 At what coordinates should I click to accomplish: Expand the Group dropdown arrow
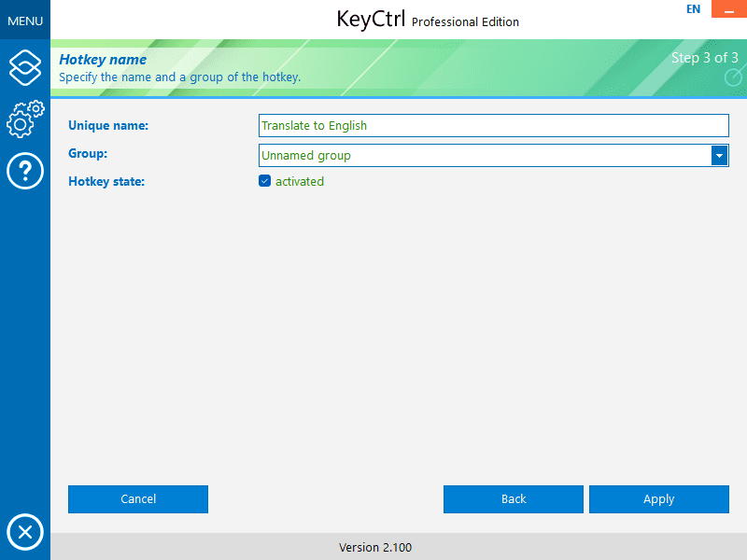(x=719, y=155)
